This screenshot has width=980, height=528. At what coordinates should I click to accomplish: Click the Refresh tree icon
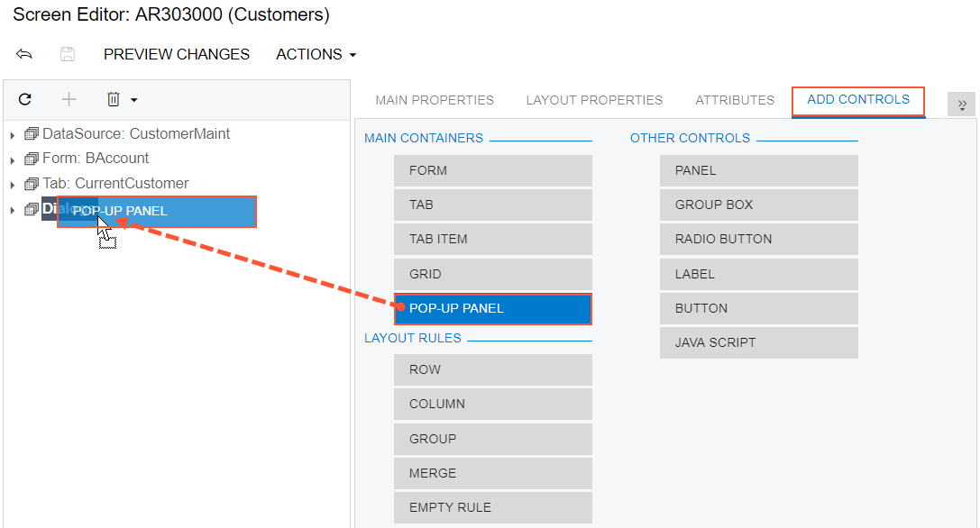click(x=25, y=99)
